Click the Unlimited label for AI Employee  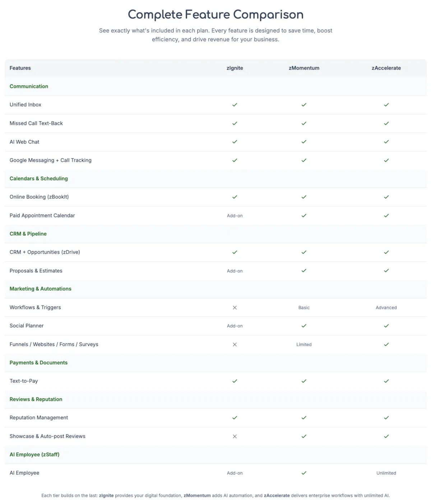click(386, 473)
